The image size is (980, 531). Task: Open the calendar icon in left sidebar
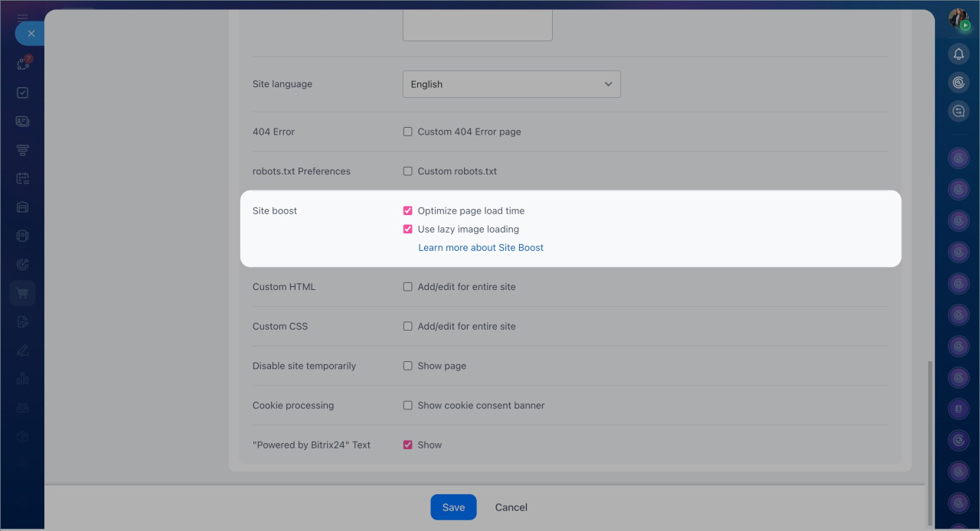23,178
